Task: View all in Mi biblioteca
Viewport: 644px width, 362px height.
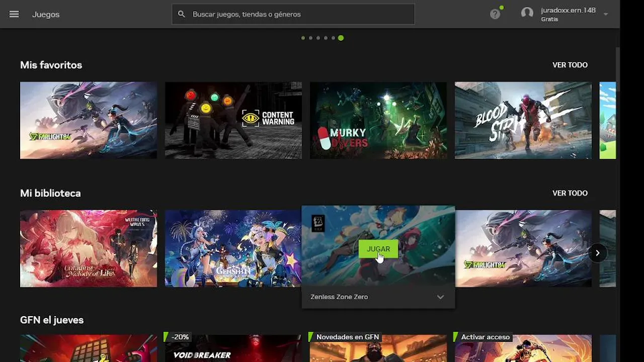Action: 570,193
